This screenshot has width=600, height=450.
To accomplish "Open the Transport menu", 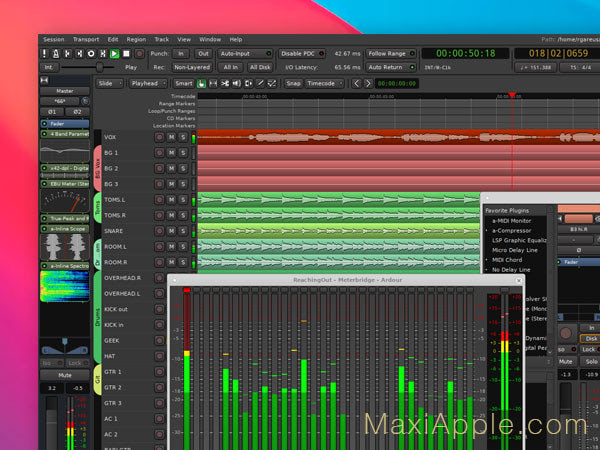I will [x=86, y=39].
